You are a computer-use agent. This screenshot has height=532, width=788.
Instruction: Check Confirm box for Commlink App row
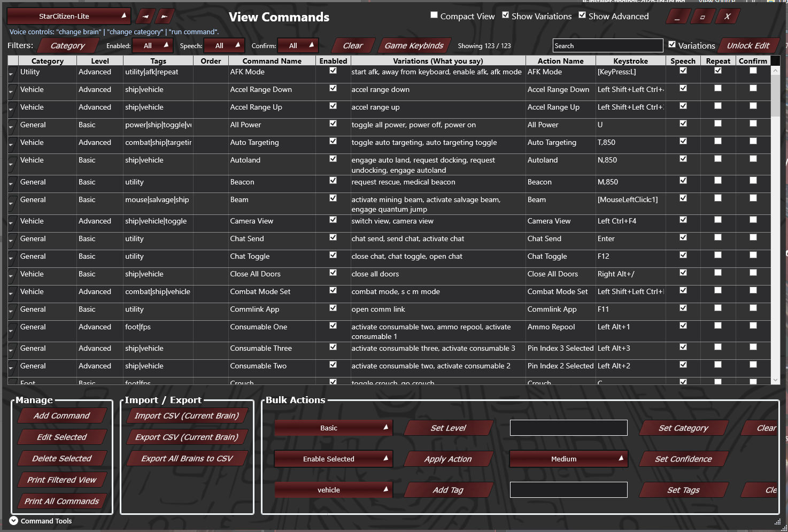pyautogui.click(x=753, y=308)
